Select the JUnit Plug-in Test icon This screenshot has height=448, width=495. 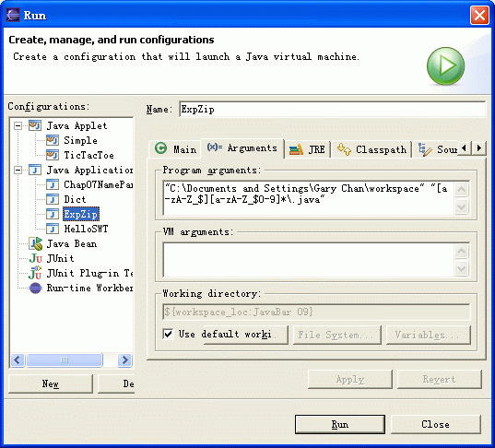35,273
